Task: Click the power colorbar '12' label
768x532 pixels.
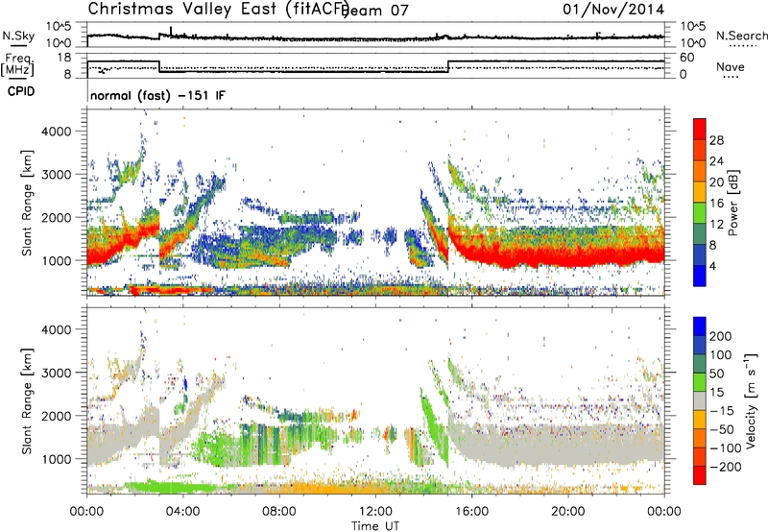Action: tap(716, 224)
